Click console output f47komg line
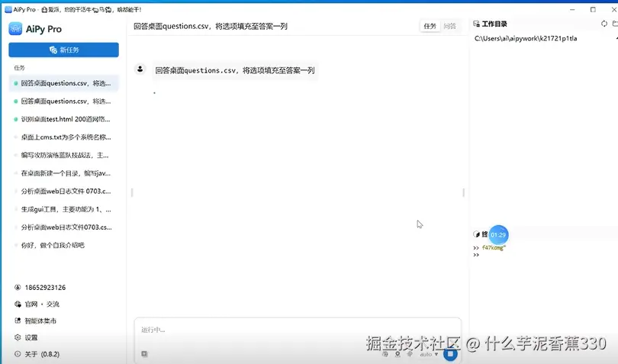The width and height of the screenshot is (618, 364). [494, 248]
